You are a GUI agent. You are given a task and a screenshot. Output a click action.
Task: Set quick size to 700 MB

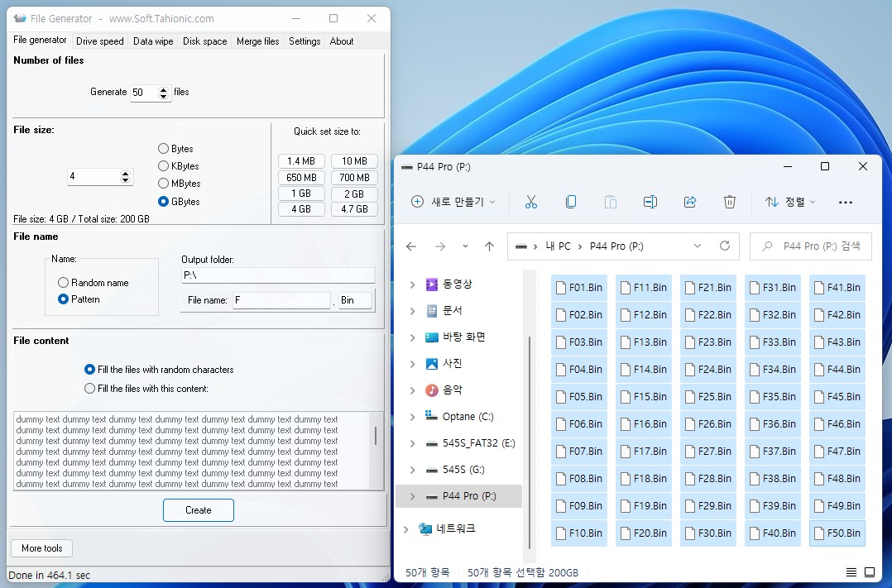354,178
